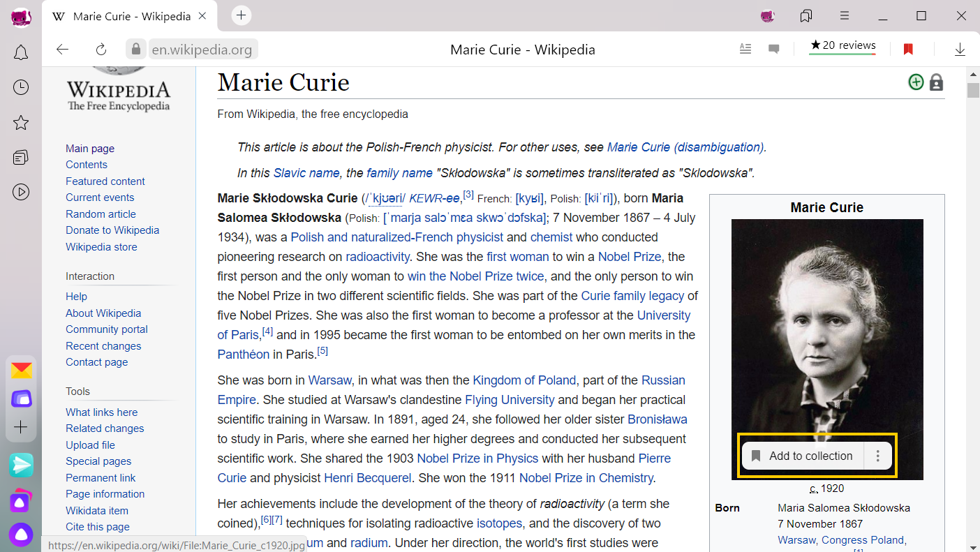
Task: Open Special pages
Action: point(98,461)
